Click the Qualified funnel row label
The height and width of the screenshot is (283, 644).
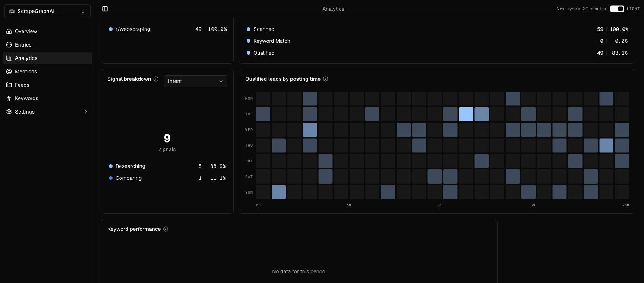[x=264, y=53]
